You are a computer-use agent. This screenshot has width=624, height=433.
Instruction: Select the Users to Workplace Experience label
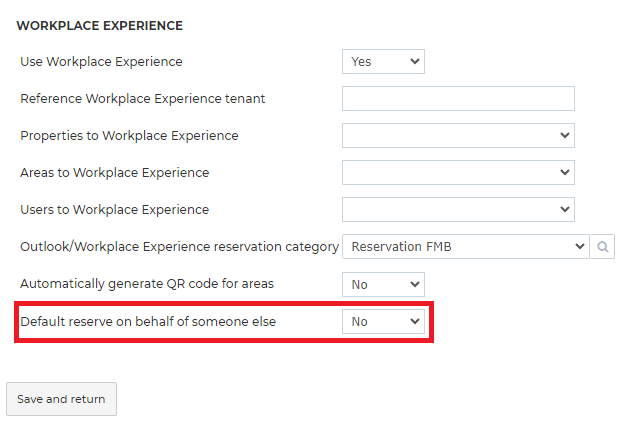(x=115, y=210)
